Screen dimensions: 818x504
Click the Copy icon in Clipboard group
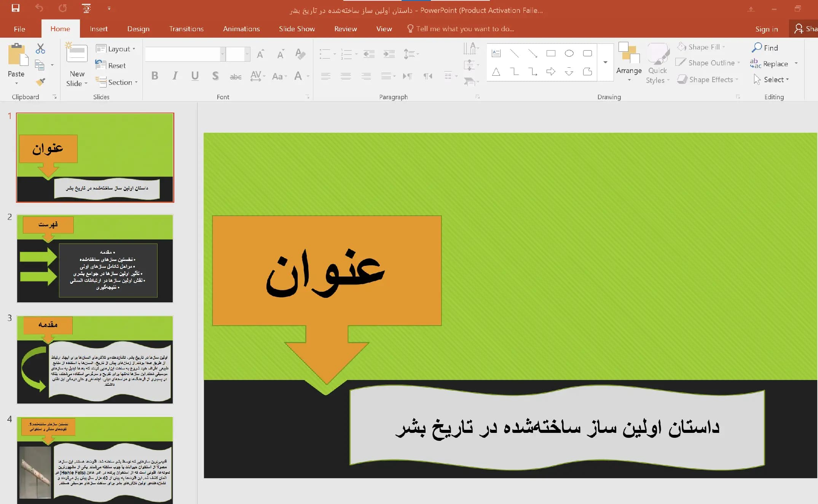(40, 65)
